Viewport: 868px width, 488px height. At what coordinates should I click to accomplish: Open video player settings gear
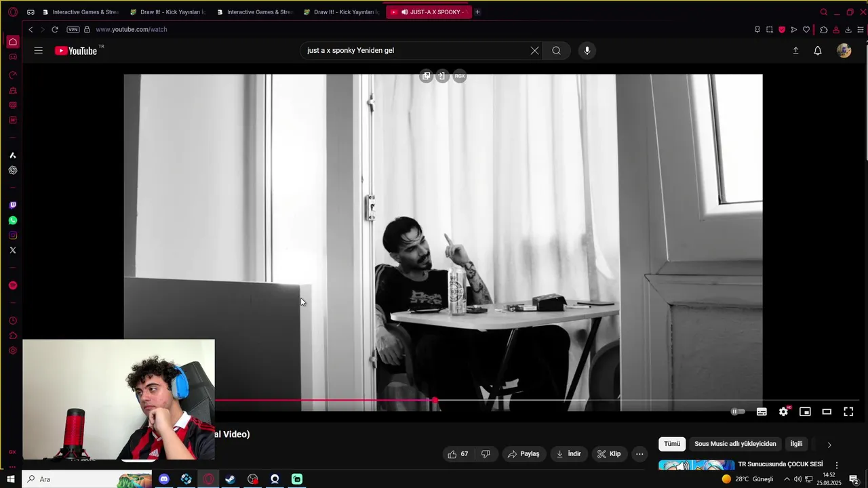(x=783, y=411)
